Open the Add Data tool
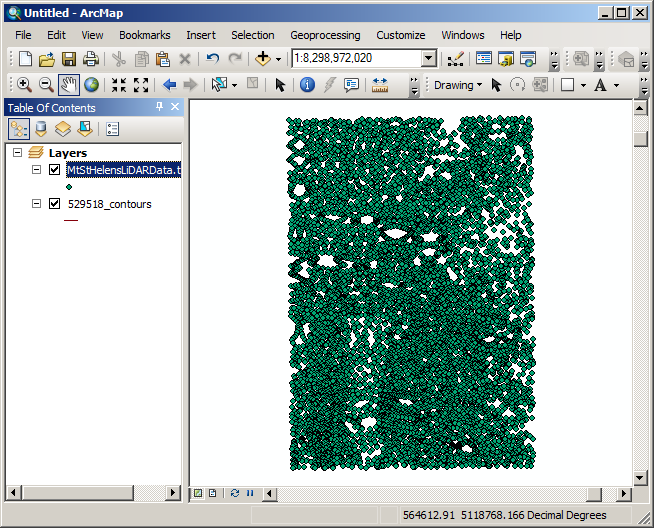This screenshot has width=654, height=528. coord(264,59)
